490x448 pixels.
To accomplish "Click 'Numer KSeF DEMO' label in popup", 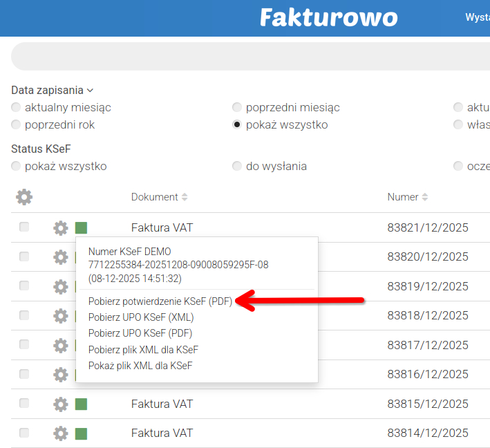I will tap(130, 252).
